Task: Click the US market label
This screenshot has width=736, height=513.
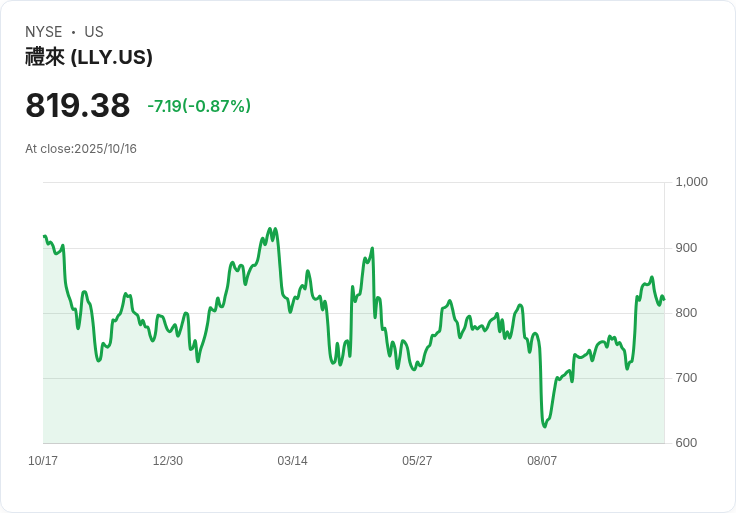Action: (94, 32)
